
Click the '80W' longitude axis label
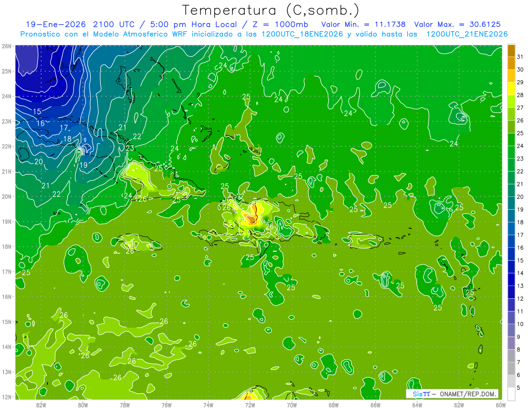coord(83,405)
